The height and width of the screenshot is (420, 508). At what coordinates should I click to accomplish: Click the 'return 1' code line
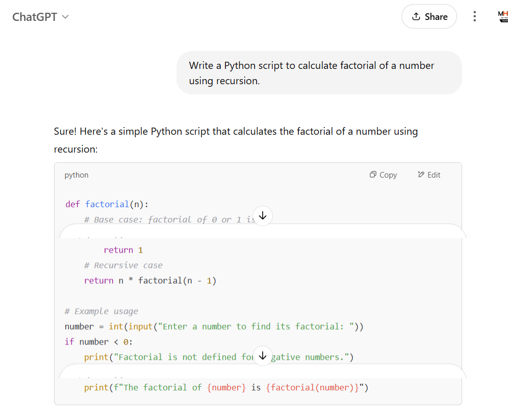coord(123,250)
